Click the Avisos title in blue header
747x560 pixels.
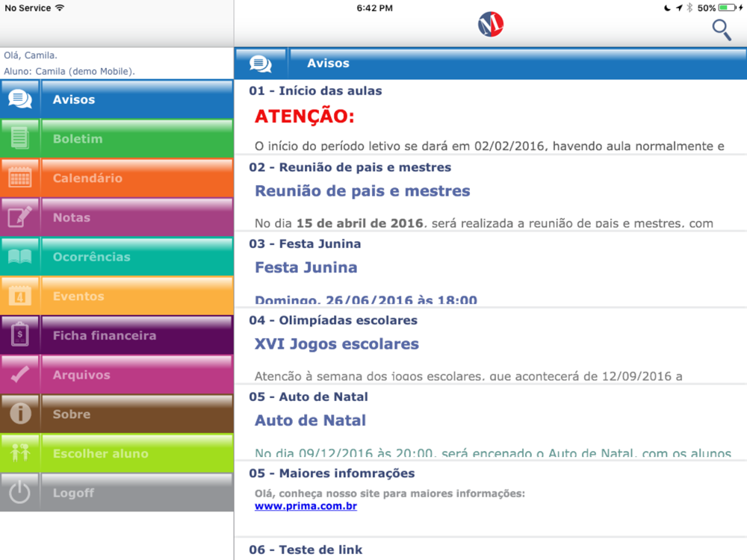328,63
